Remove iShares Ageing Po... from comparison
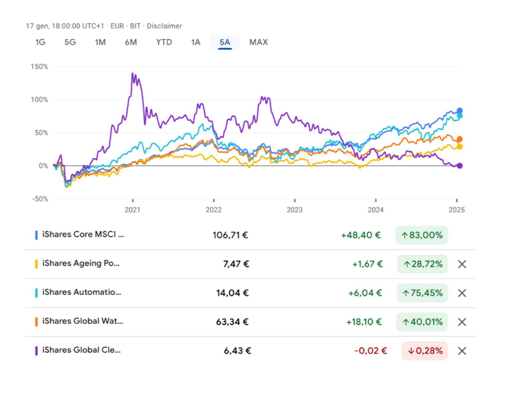Viewport: 518px width, 420px height. [462, 264]
